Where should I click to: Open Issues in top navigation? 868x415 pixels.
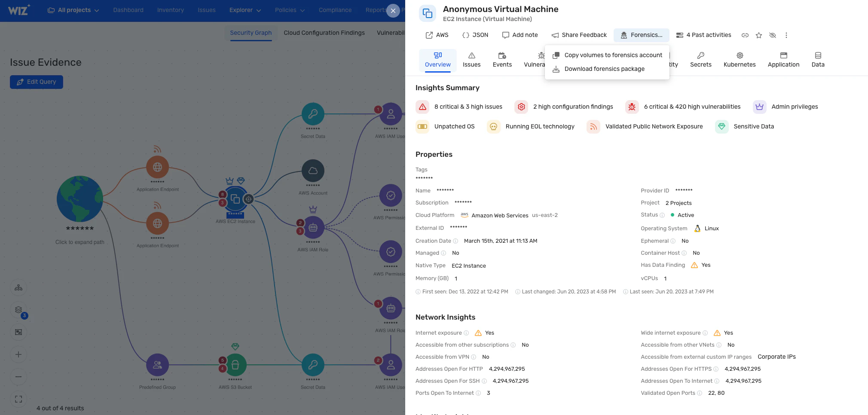point(207,10)
